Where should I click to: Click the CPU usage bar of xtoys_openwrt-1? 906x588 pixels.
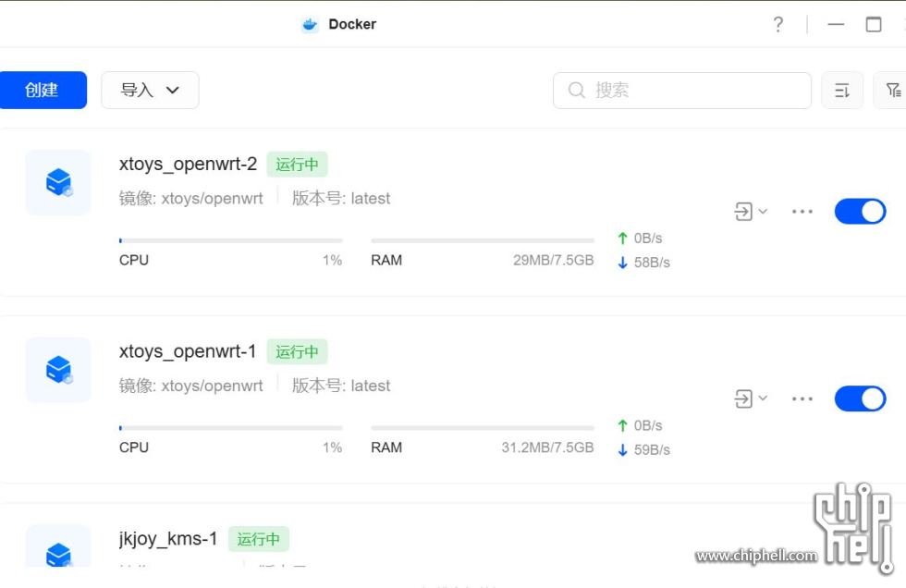pos(231,428)
